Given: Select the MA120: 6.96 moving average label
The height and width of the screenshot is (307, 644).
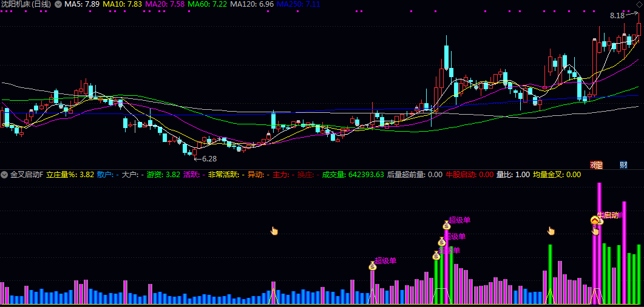Looking at the screenshot, I should point(252,4).
